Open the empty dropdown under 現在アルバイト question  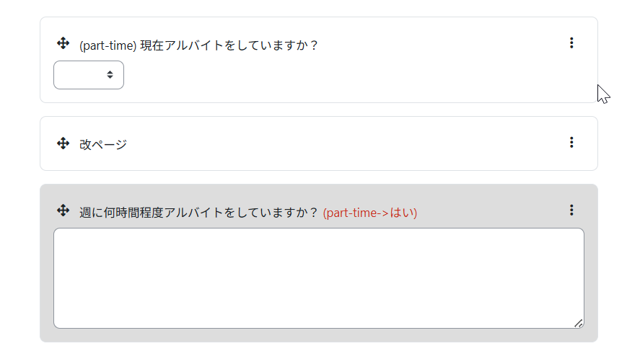pos(89,75)
